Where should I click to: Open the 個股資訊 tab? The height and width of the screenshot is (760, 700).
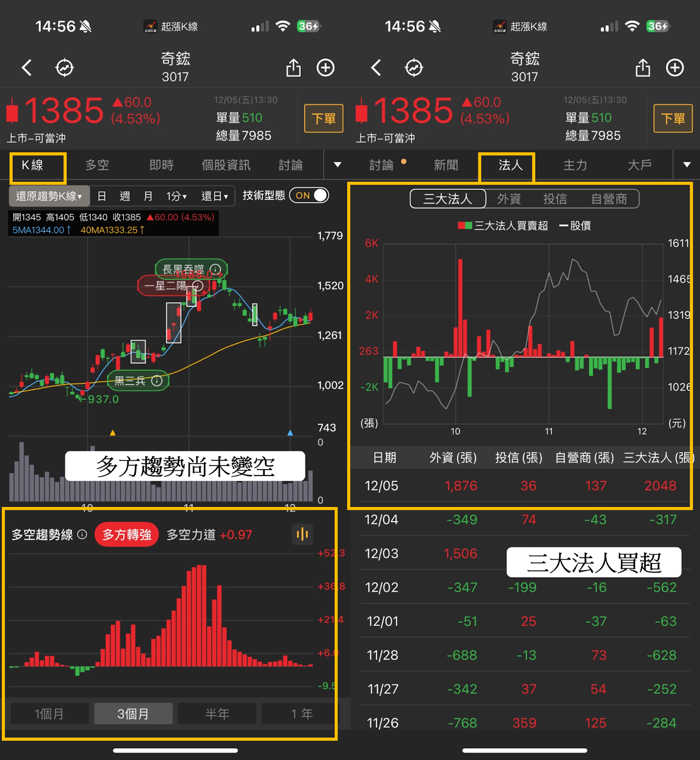[226, 165]
